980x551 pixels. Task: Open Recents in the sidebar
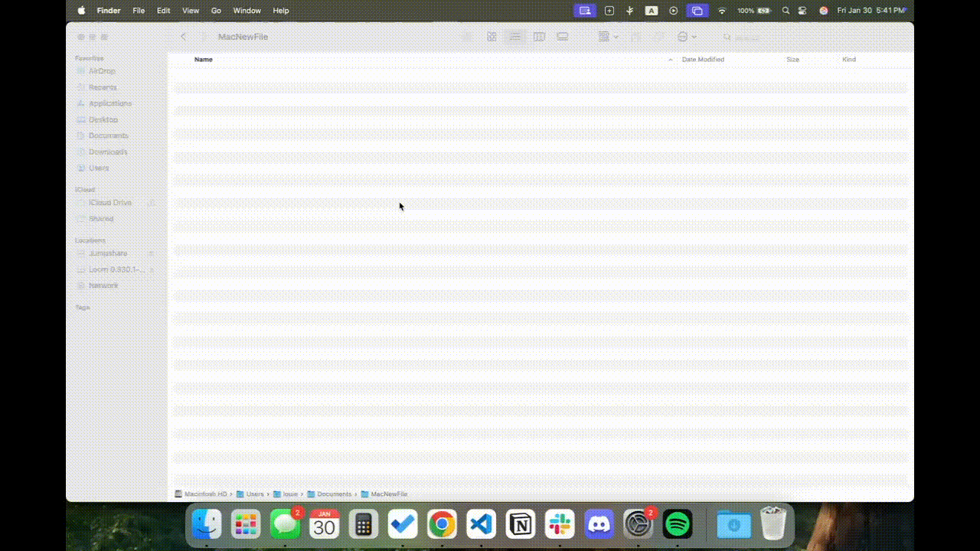point(96,87)
